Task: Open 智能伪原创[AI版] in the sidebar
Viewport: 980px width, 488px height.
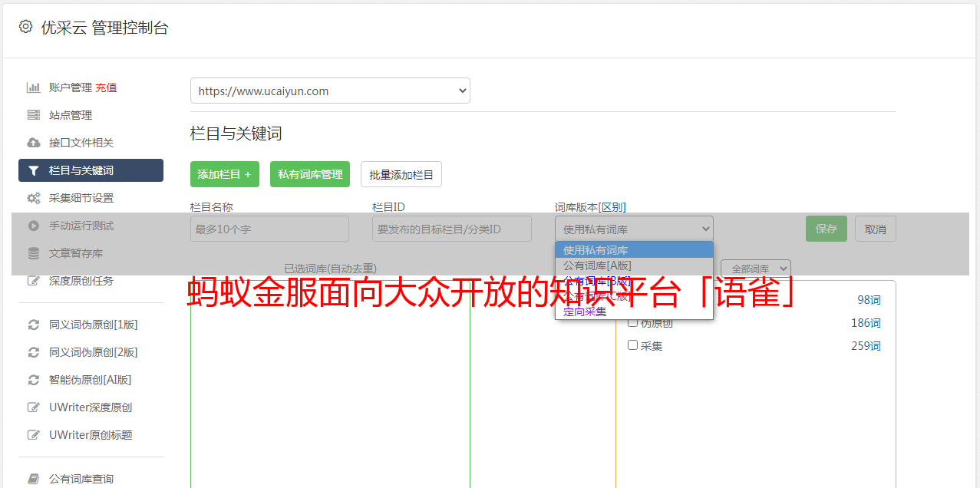Action: 91,380
